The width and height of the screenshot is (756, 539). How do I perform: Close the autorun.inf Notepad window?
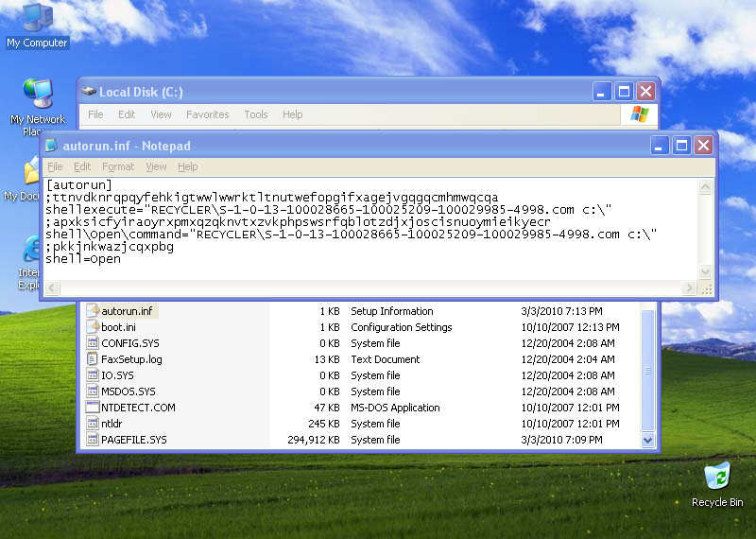[x=703, y=146]
